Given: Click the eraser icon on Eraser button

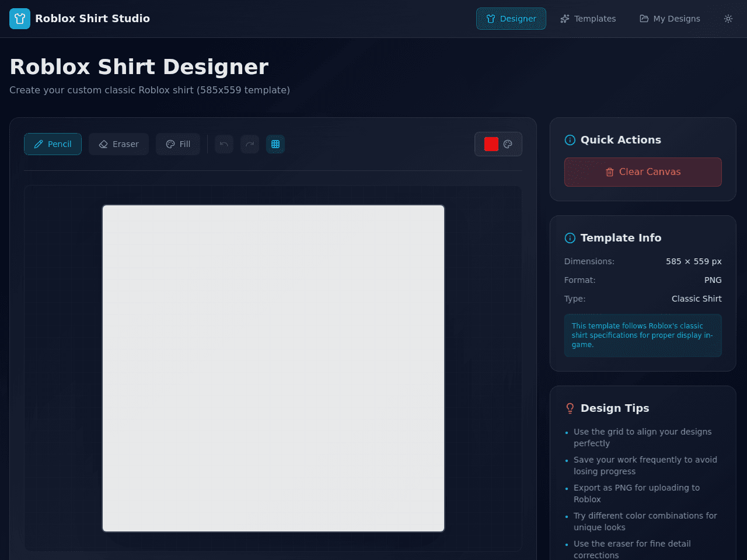Looking at the screenshot, I should pos(103,144).
